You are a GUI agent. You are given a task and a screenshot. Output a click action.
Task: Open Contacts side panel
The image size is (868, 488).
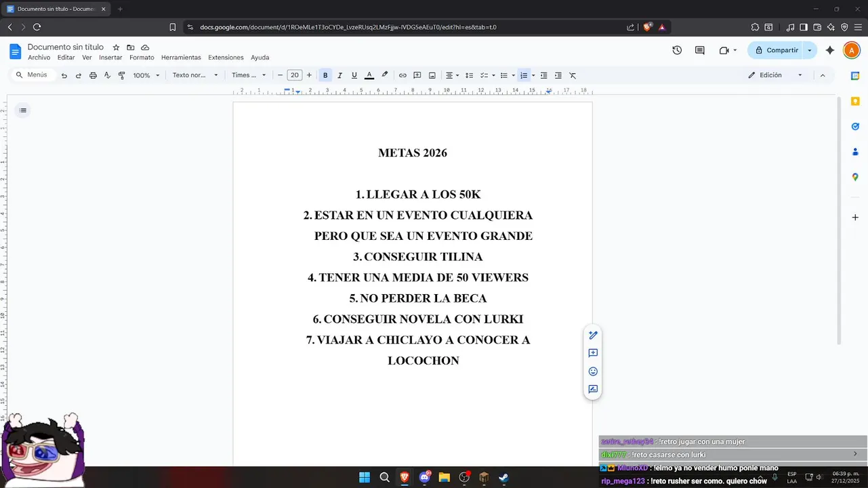(x=855, y=152)
